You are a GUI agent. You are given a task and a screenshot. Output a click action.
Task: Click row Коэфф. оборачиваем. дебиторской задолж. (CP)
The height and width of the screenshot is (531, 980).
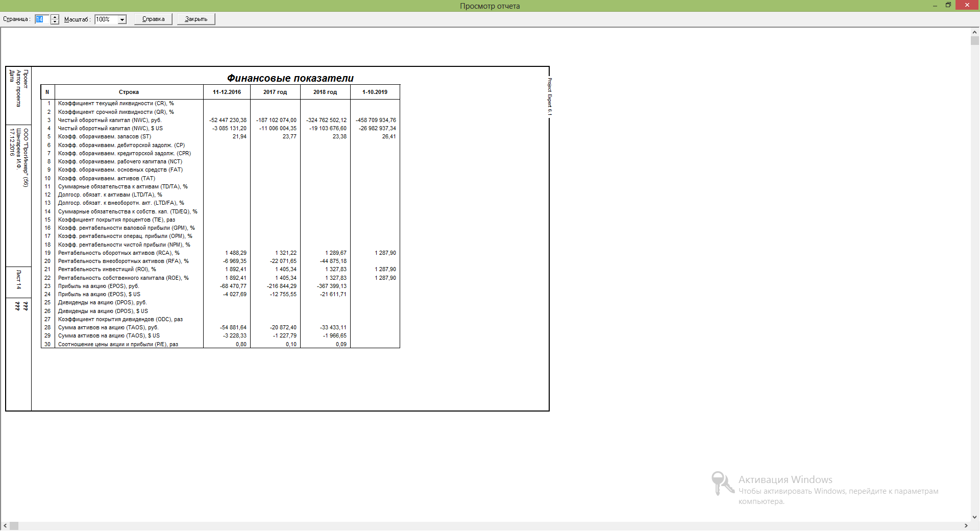tap(220, 145)
